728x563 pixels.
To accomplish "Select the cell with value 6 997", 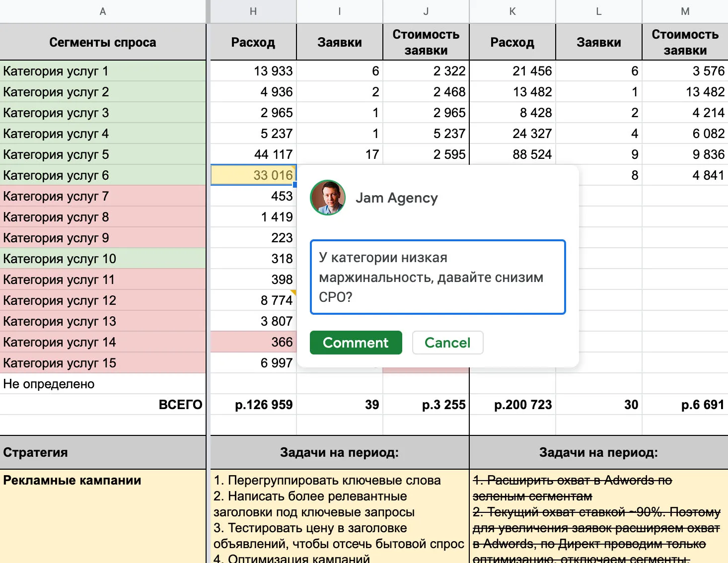I will point(253,363).
